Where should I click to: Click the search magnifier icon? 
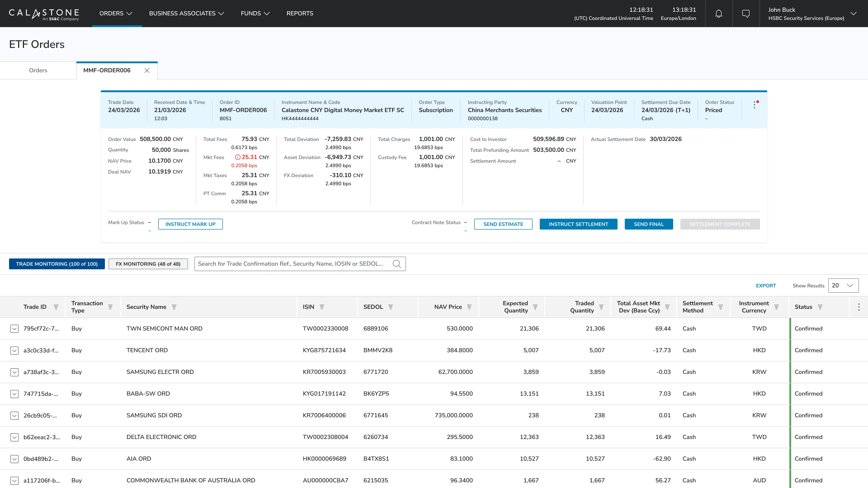coord(397,264)
